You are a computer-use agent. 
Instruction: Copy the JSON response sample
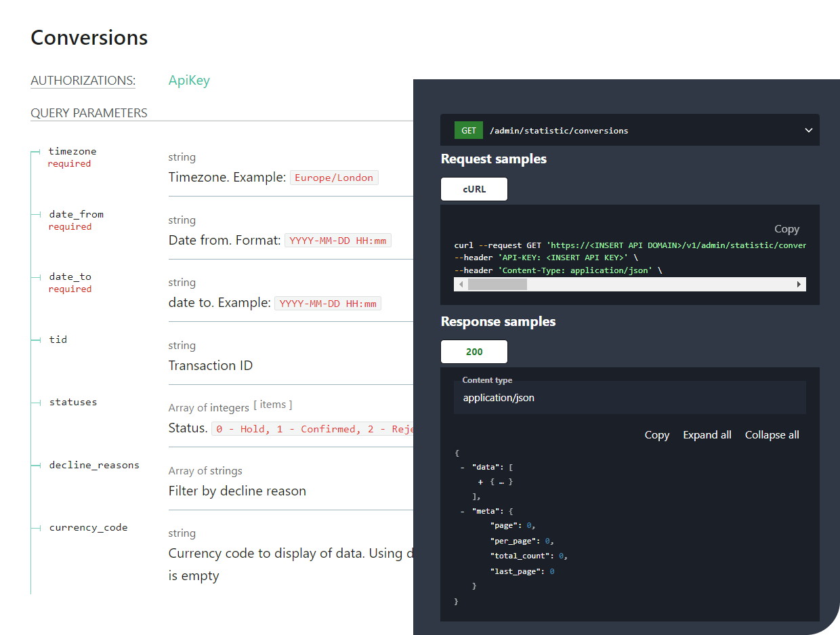(x=656, y=435)
